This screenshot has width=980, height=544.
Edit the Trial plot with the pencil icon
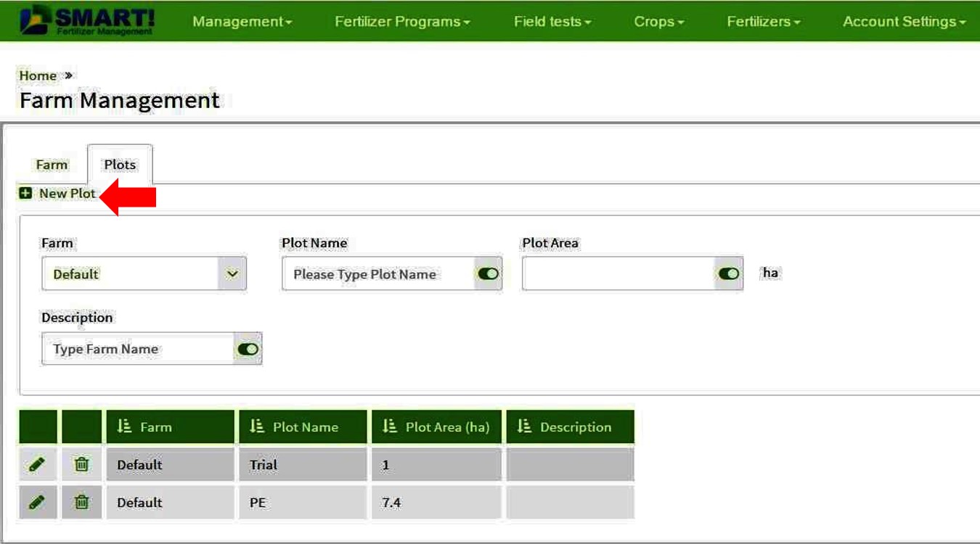pyautogui.click(x=37, y=464)
